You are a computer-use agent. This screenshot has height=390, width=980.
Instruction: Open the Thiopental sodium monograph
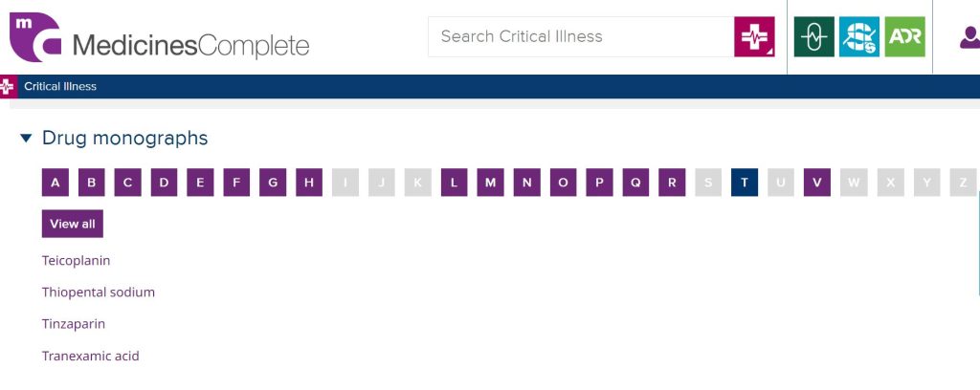click(x=98, y=292)
